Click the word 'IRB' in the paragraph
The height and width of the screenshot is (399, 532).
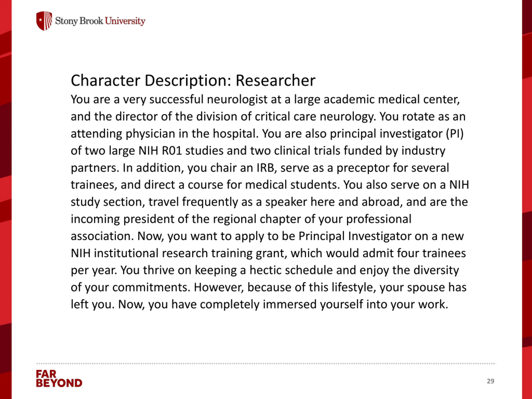(x=266, y=168)
